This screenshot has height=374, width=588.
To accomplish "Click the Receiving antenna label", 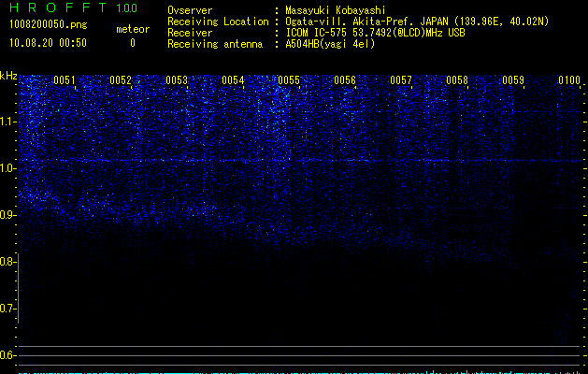I will 215,44.
